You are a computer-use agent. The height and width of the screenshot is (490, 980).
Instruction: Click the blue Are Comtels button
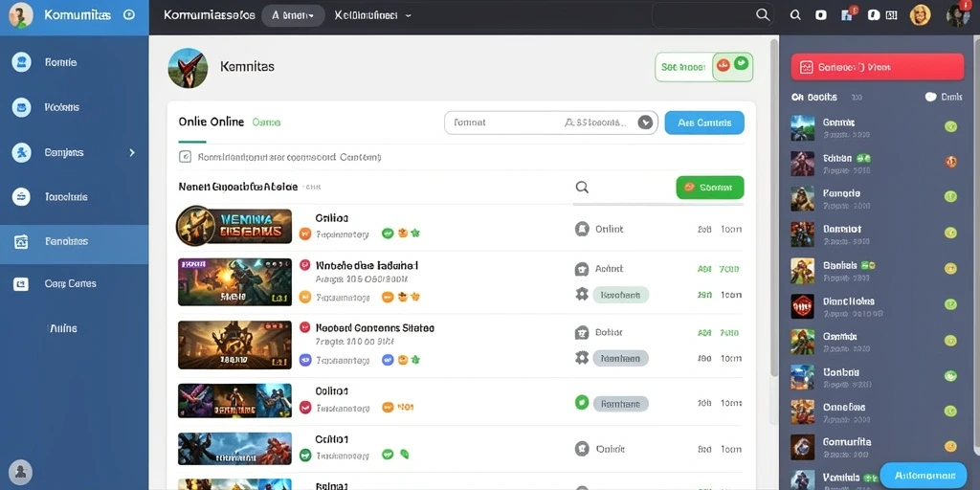pyautogui.click(x=704, y=122)
